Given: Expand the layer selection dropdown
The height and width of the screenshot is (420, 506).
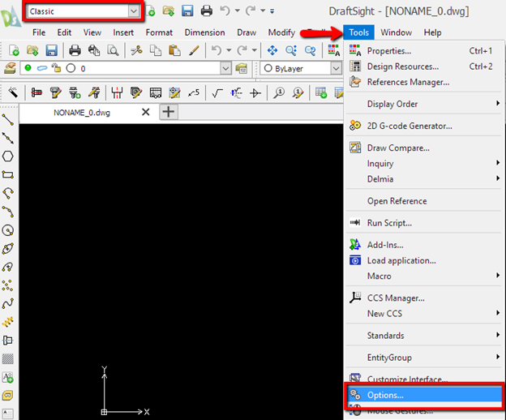Looking at the screenshot, I should (225, 68).
